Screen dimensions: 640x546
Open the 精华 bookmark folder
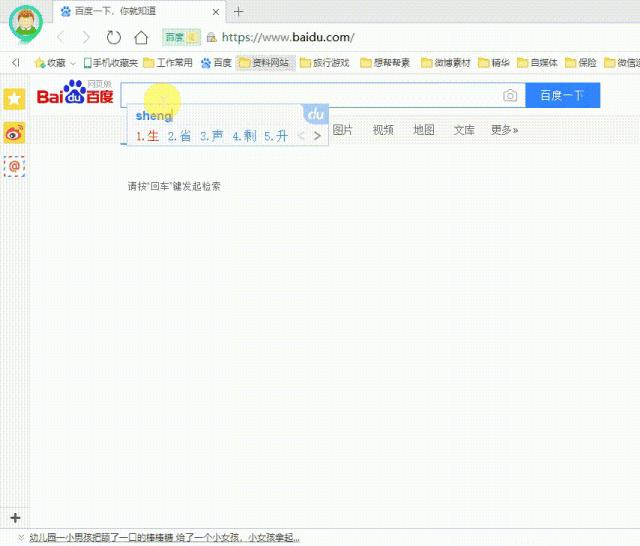pyautogui.click(x=494, y=62)
